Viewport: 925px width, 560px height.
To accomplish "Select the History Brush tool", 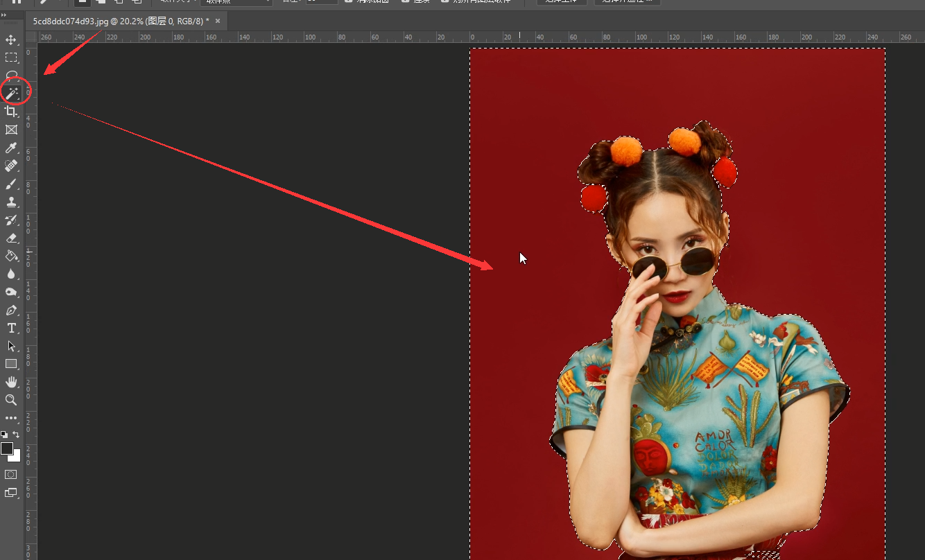I will click(11, 220).
